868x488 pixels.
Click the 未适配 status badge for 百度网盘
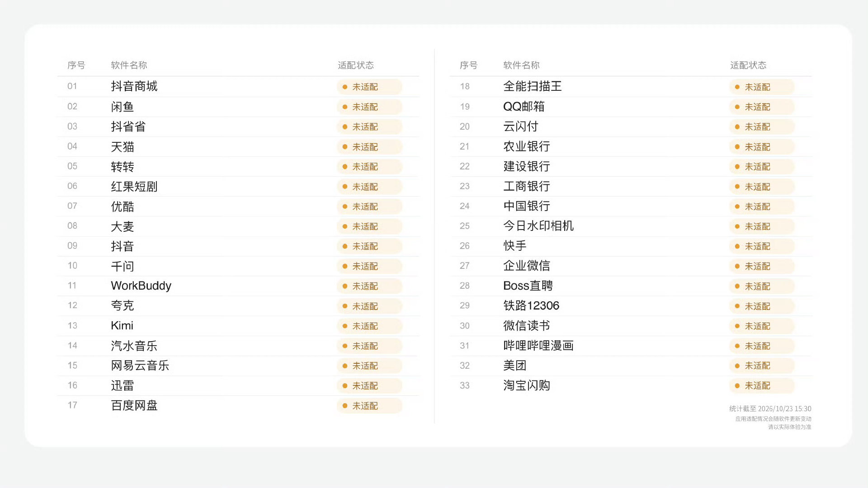(x=369, y=406)
